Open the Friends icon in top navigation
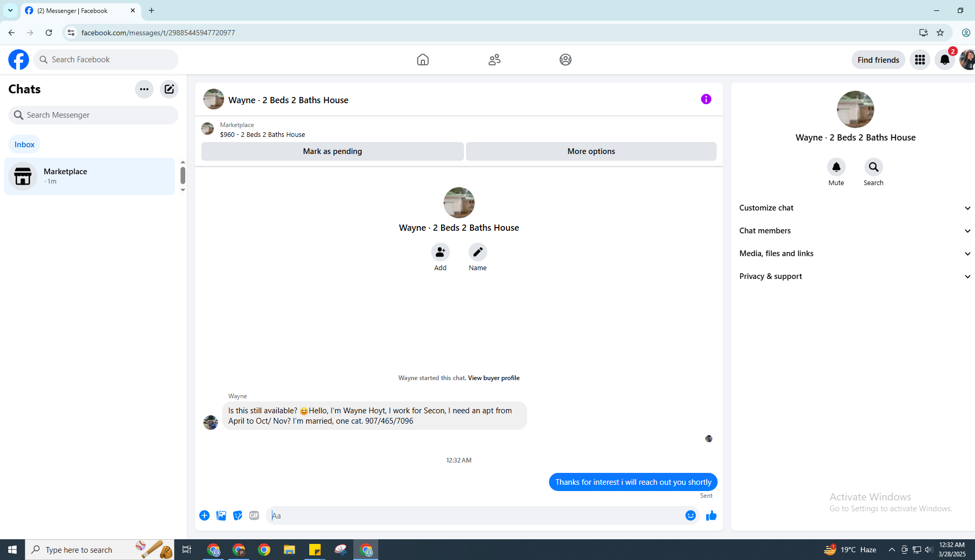The height and width of the screenshot is (560, 975). pyautogui.click(x=495, y=60)
